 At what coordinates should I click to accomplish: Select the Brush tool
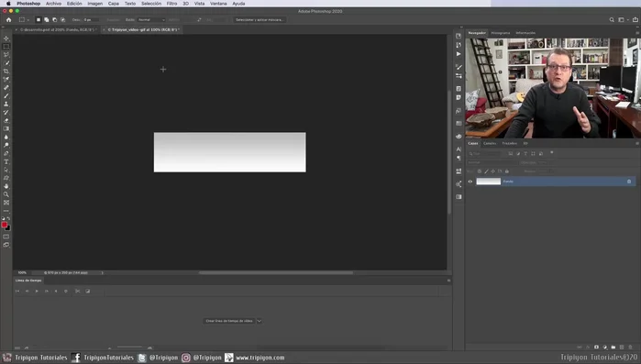tap(6, 96)
